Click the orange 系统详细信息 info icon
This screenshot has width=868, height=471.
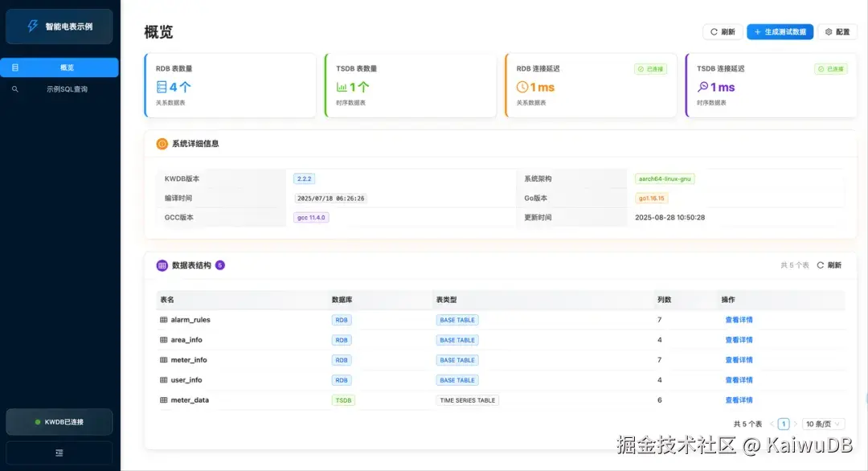click(162, 144)
